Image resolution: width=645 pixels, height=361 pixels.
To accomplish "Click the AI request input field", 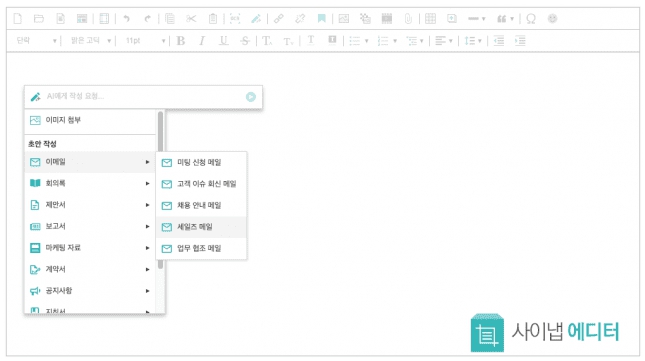I will pos(144,96).
